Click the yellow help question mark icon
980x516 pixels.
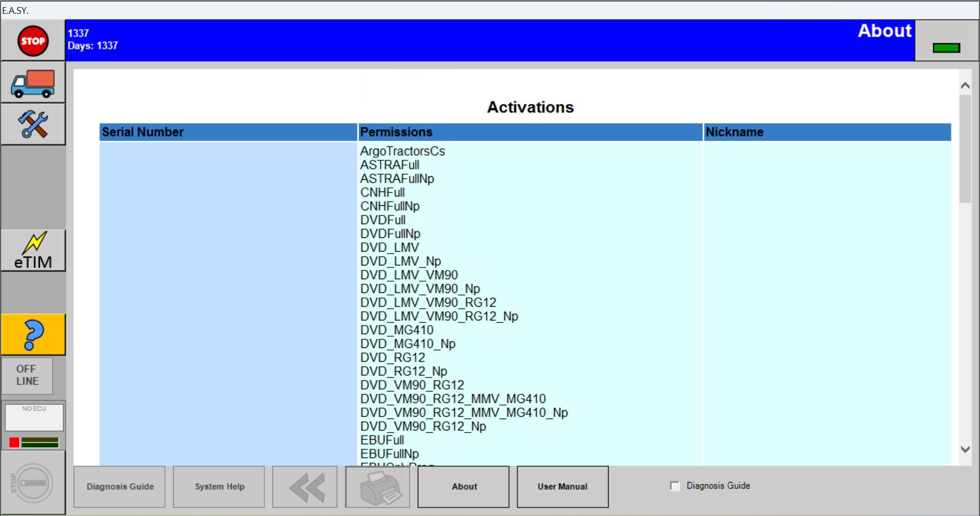pyautogui.click(x=33, y=334)
